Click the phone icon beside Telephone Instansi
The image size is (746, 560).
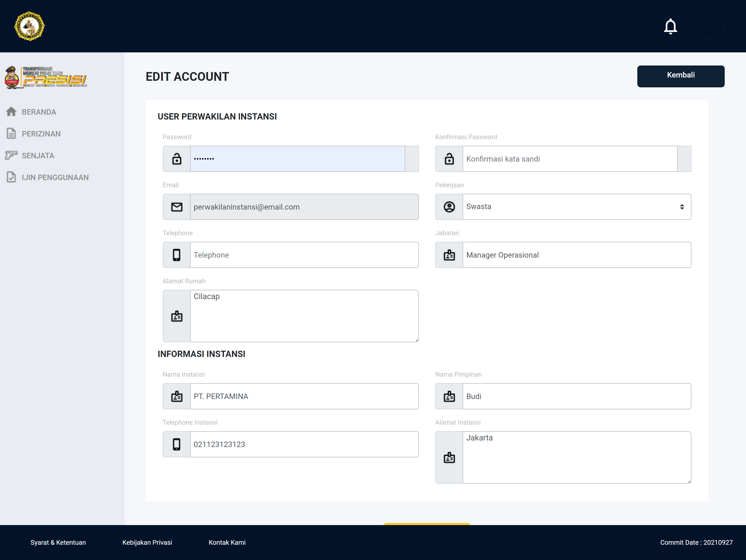176,444
